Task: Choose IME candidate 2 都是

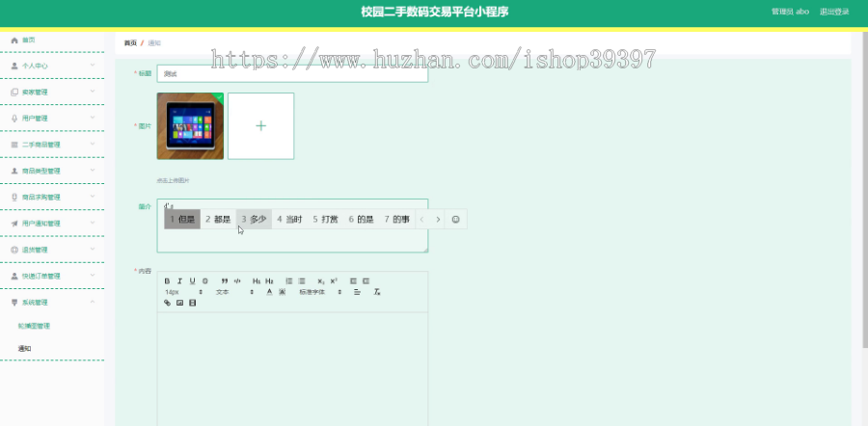Action: click(218, 219)
